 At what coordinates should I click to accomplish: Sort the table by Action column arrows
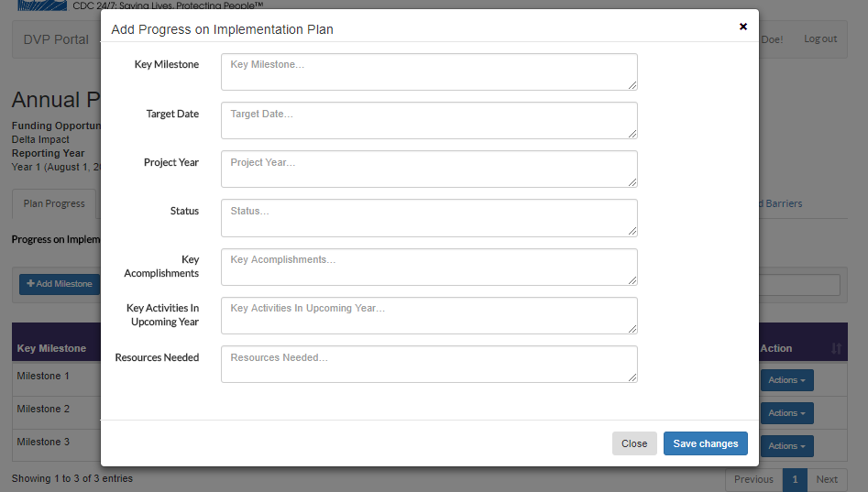(x=836, y=349)
